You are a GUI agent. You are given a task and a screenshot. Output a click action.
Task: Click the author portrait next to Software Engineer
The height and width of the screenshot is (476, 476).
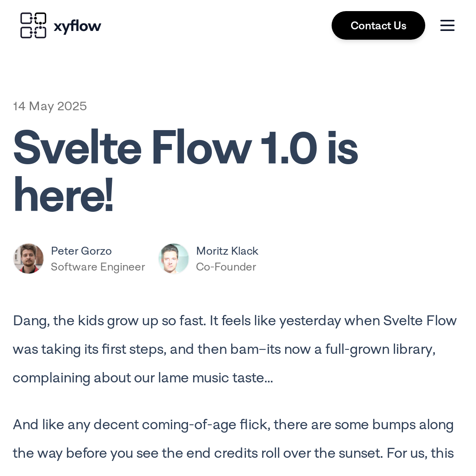coord(28,258)
